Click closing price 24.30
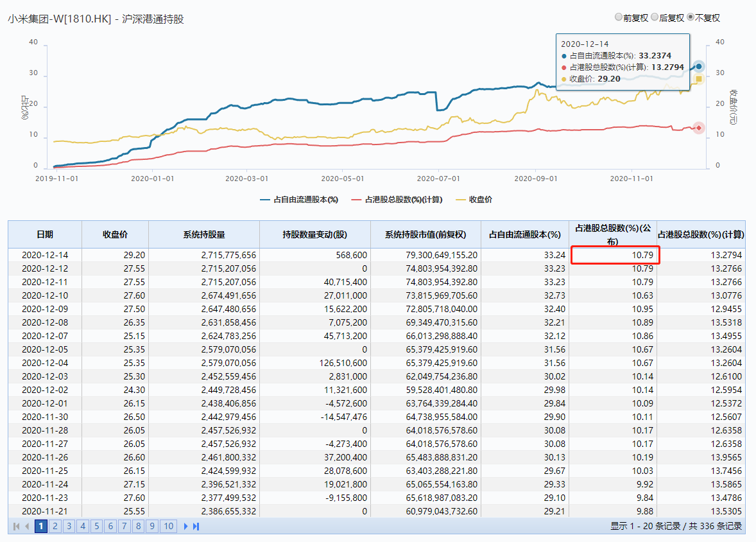Image resolution: width=756 pixels, height=542 pixels. point(134,390)
